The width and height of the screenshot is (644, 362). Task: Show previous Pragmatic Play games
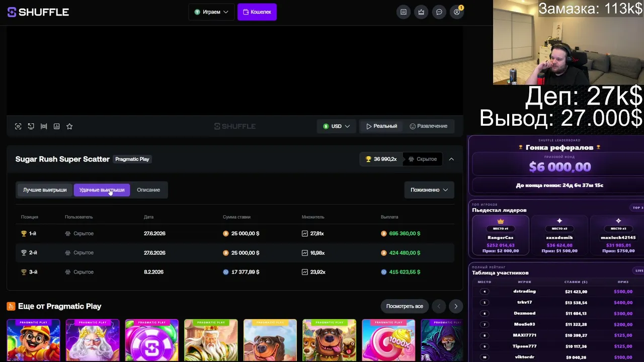(439, 306)
